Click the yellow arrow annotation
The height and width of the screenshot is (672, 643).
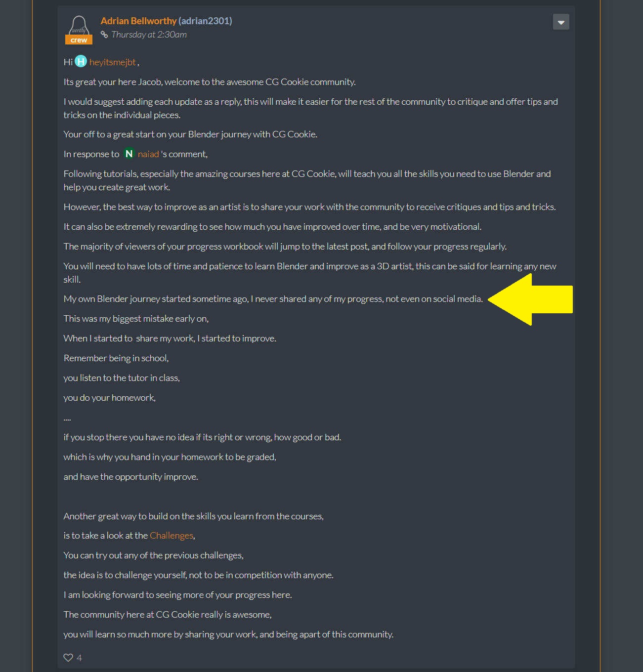pyautogui.click(x=530, y=299)
